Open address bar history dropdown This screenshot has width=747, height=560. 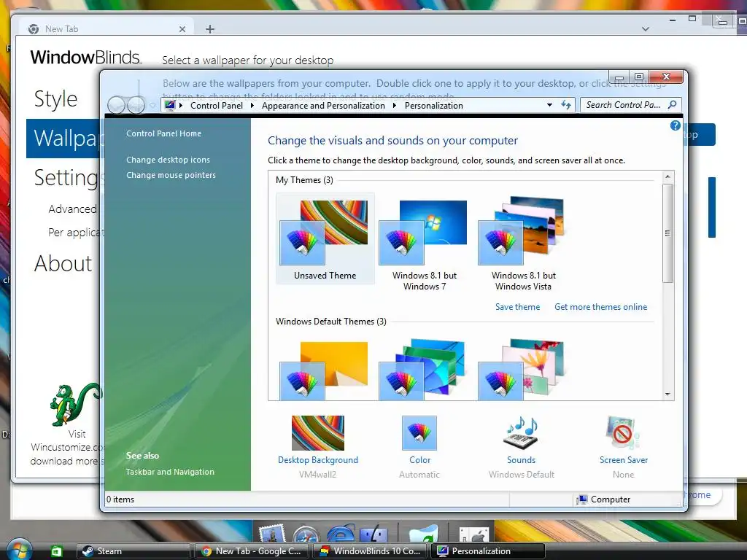click(x=549, y=105)
